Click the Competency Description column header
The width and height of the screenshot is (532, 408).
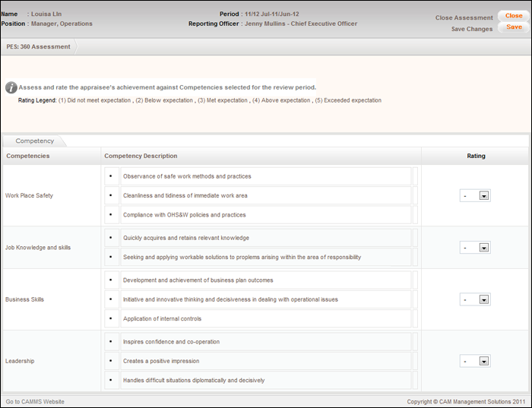[141, 156]
